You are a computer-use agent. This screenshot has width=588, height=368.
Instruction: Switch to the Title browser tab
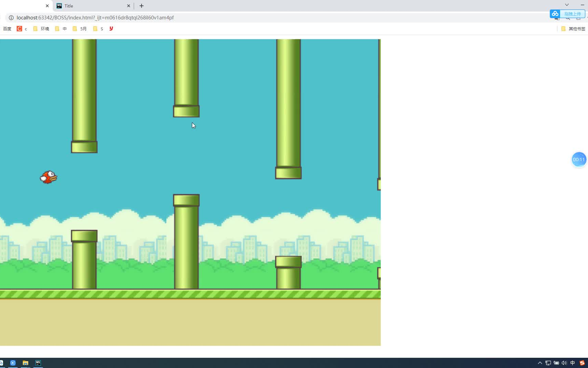click(93, 6)
